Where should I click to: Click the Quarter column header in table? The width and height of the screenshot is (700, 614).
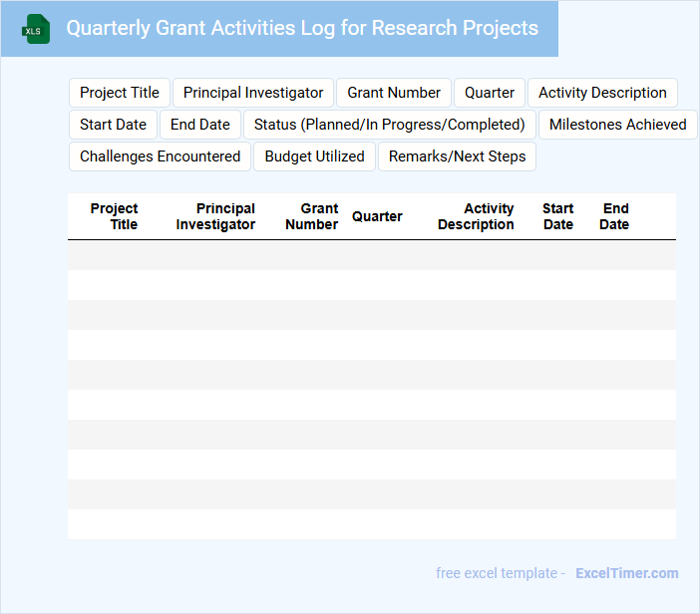[x=377, y=216]
